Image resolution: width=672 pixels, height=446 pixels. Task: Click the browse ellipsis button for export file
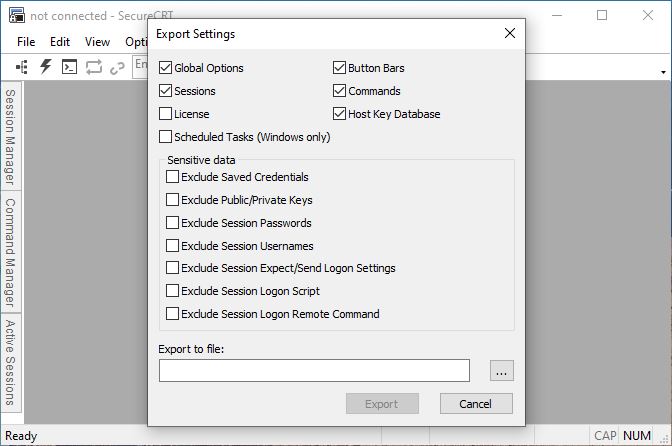coord(501,371)
